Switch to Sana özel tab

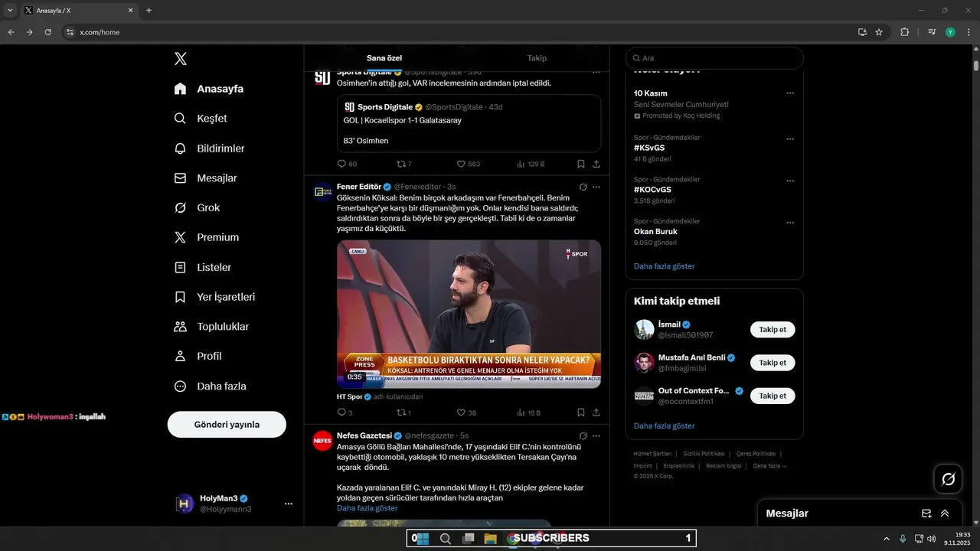384,58
